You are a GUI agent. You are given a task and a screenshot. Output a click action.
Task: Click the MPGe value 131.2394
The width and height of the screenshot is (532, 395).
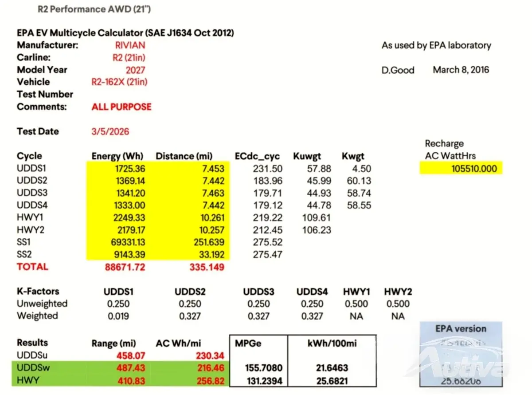tap(264, 381)
